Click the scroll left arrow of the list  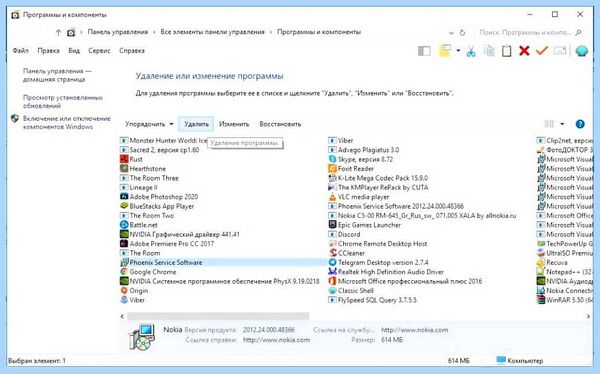pos(122,316)
